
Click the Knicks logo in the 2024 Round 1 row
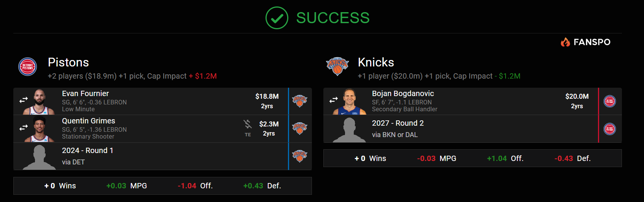pyautogui.click(x=299, y=156)
